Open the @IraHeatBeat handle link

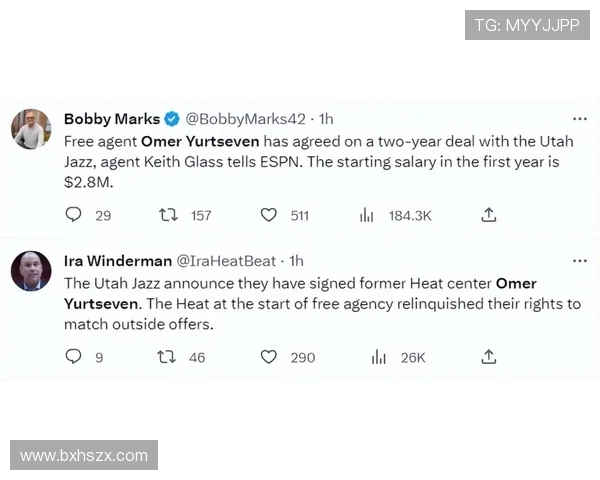(x=226, y=261)
